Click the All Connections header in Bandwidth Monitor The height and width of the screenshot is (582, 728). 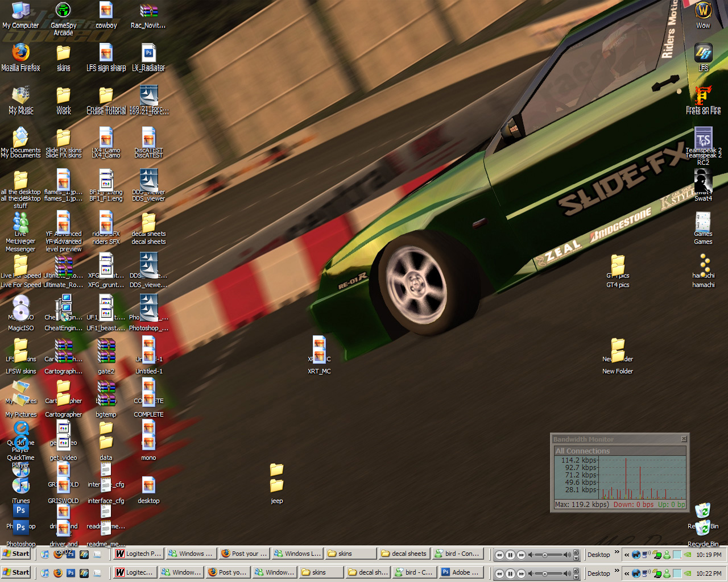pyautogui.click(x=620, y=451)
